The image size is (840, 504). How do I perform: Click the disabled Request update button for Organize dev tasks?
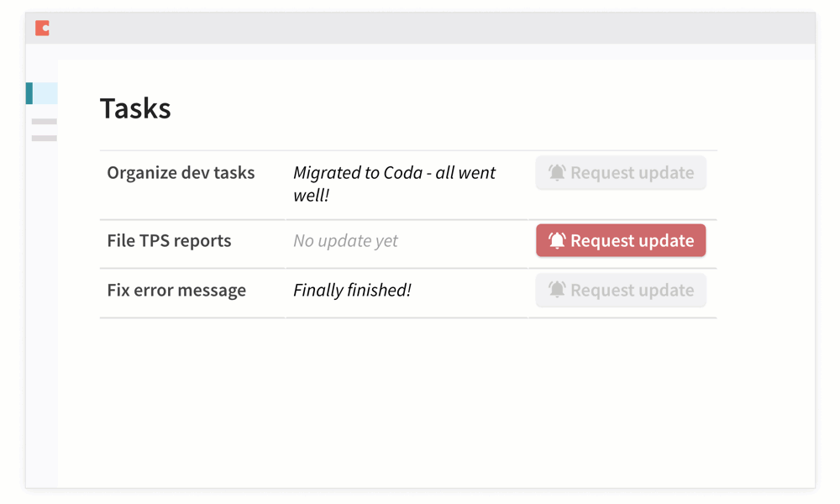[621, 172]
